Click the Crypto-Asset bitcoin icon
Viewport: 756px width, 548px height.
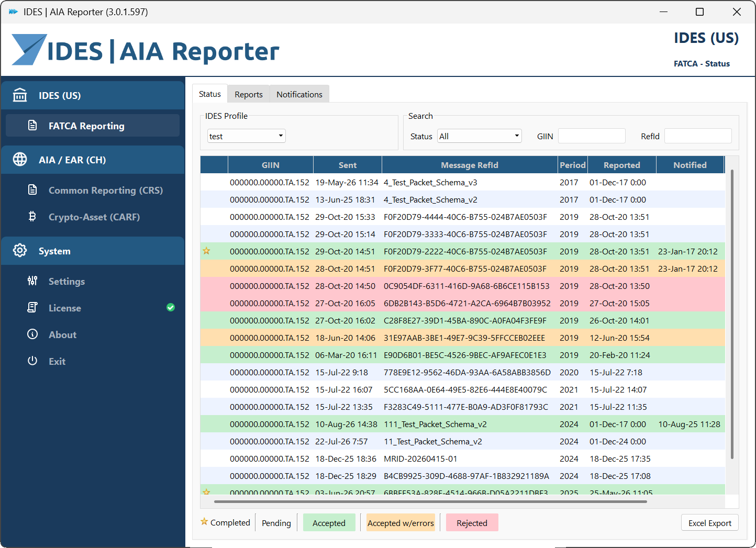pos(32,217)
